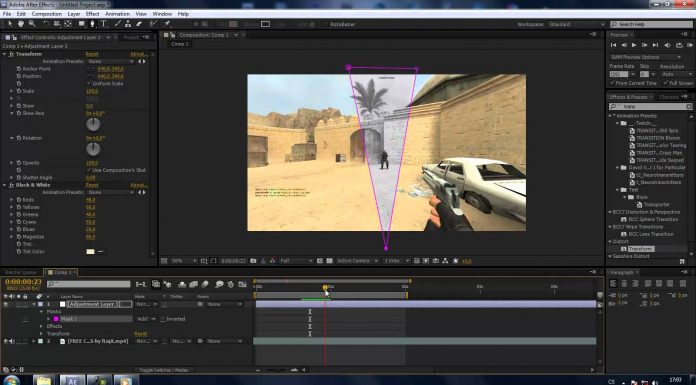Select the Rotation tool
696x385 pixels.
(46, 24)
